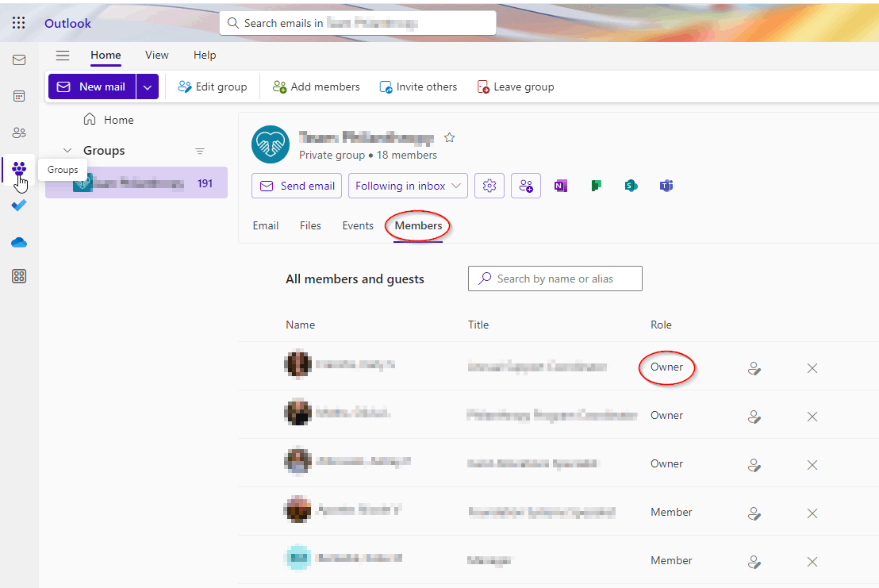879x588 pixels.
Task: Toggle the hamburger navigation pane
Action: (63, 55)
